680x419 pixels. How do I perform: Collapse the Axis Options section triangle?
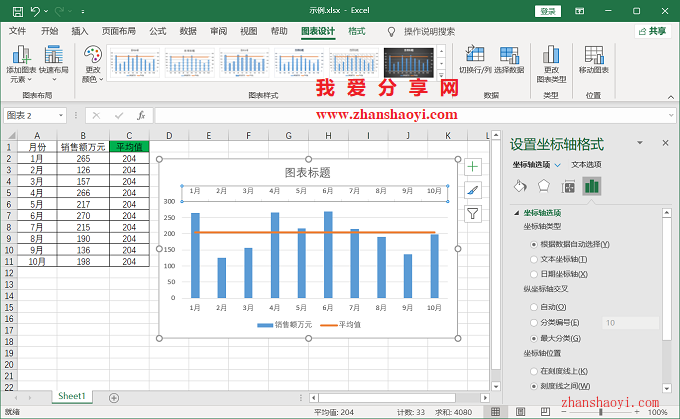[517, 213]
